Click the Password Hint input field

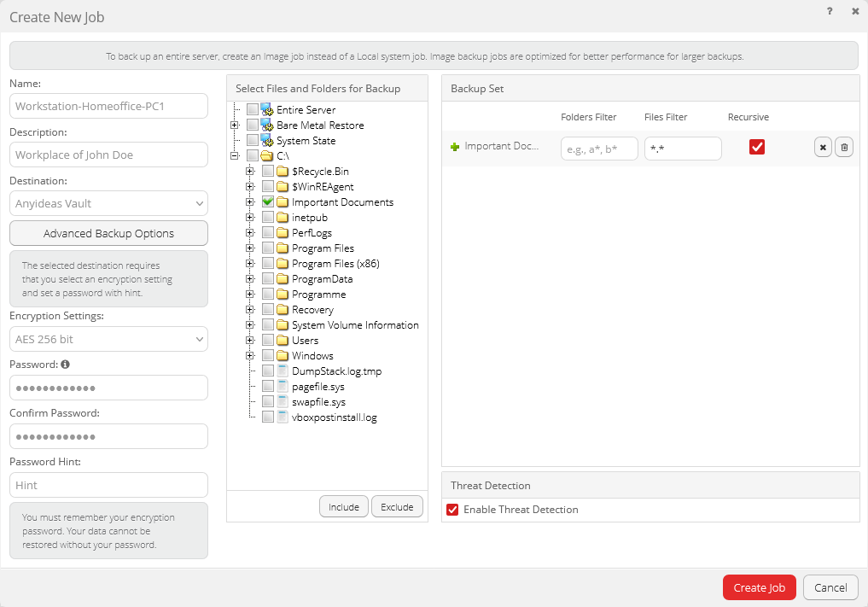point(108,485)
